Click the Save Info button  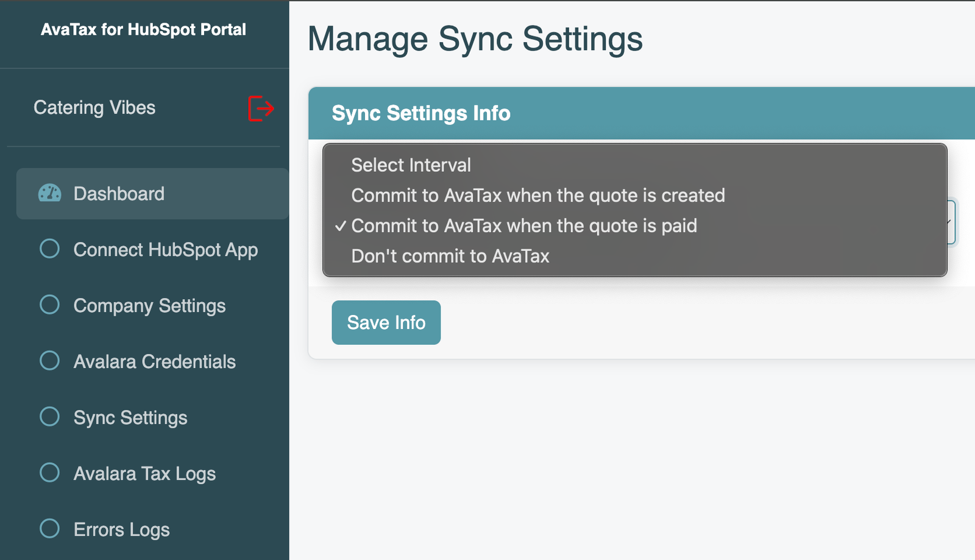(386, 322)
